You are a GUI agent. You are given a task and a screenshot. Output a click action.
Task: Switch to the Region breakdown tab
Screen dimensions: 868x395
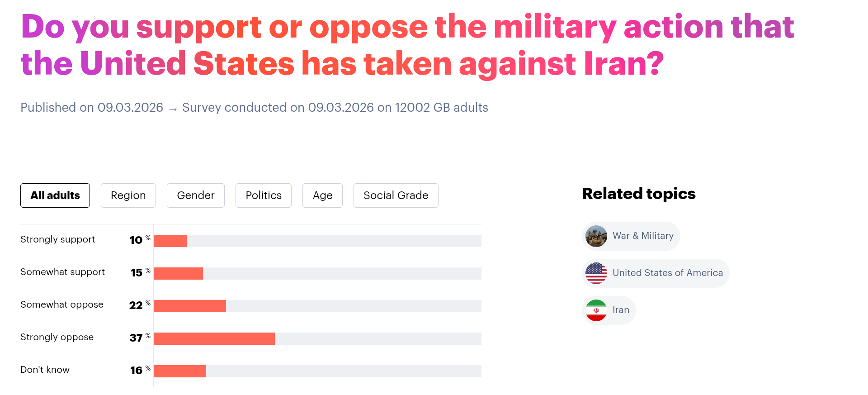coord(128,195)
